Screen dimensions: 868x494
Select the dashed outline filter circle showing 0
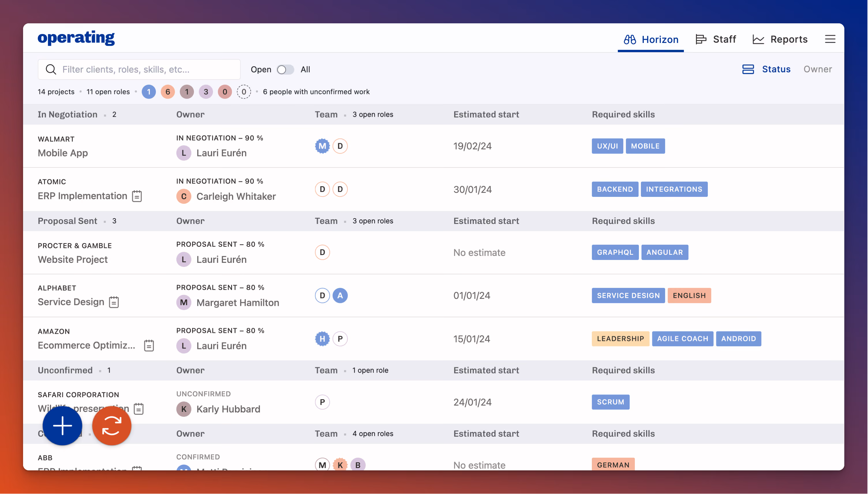(x=244, y=92)
